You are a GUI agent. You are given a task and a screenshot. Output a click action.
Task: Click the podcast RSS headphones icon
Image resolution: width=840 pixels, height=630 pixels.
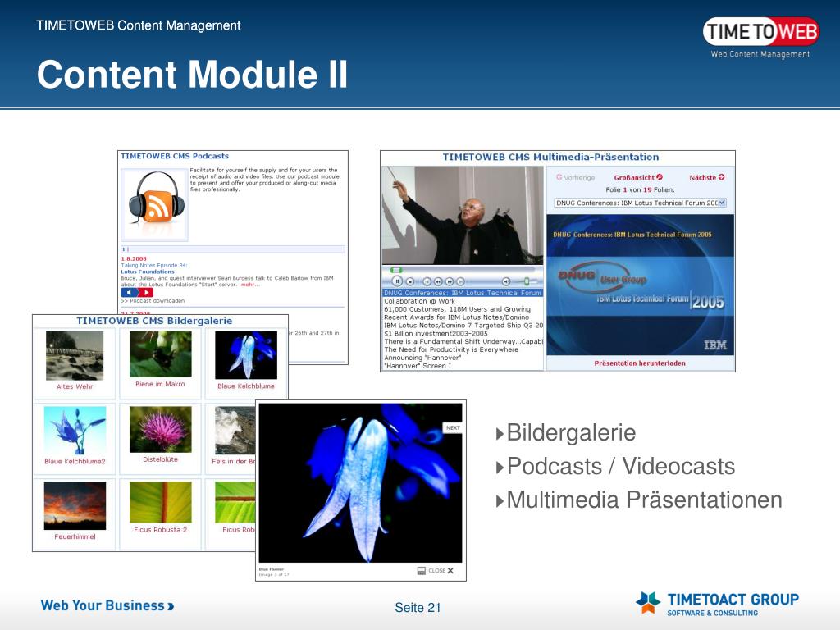(155, 203)
